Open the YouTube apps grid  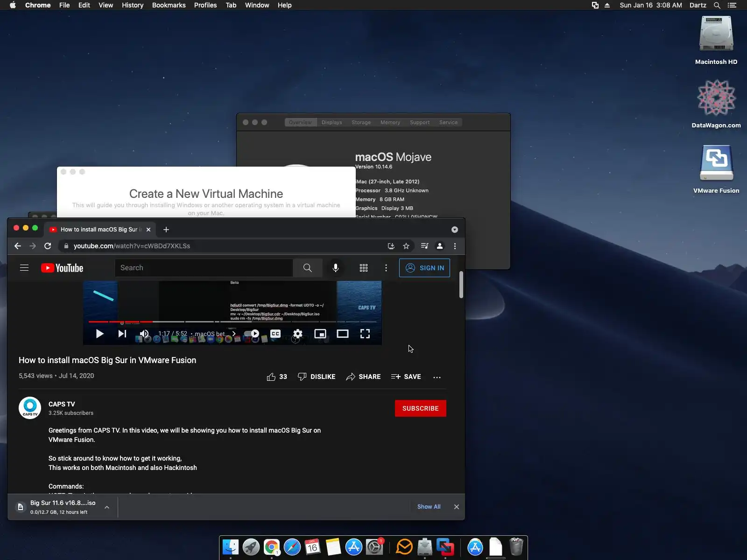pyautogui.click(x=364, y=268)
